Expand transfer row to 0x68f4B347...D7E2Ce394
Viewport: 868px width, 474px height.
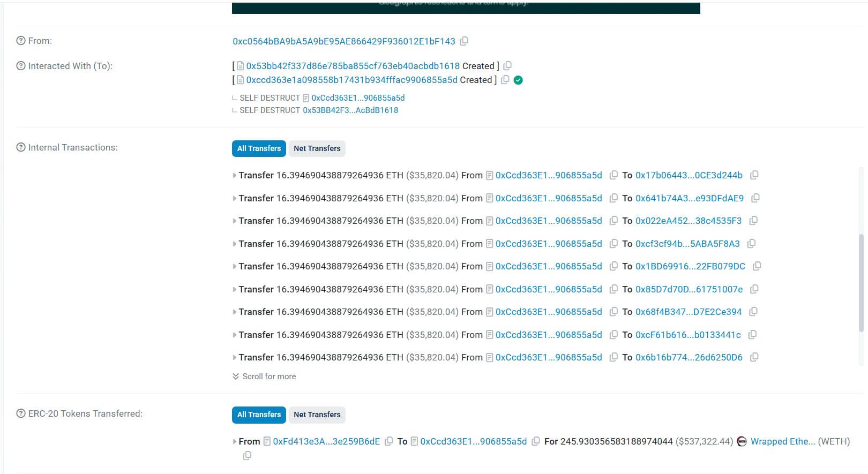tap(234, 312)
